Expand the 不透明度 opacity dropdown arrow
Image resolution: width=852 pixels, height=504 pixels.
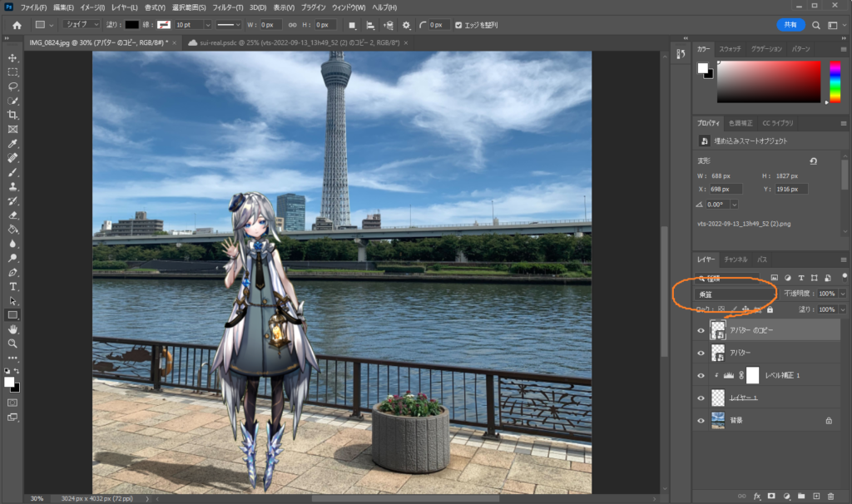(x=843, y=294)
